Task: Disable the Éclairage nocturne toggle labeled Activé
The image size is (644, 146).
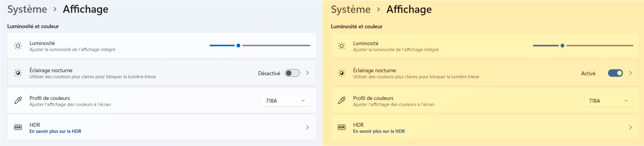Action: [x=615, y=73]
